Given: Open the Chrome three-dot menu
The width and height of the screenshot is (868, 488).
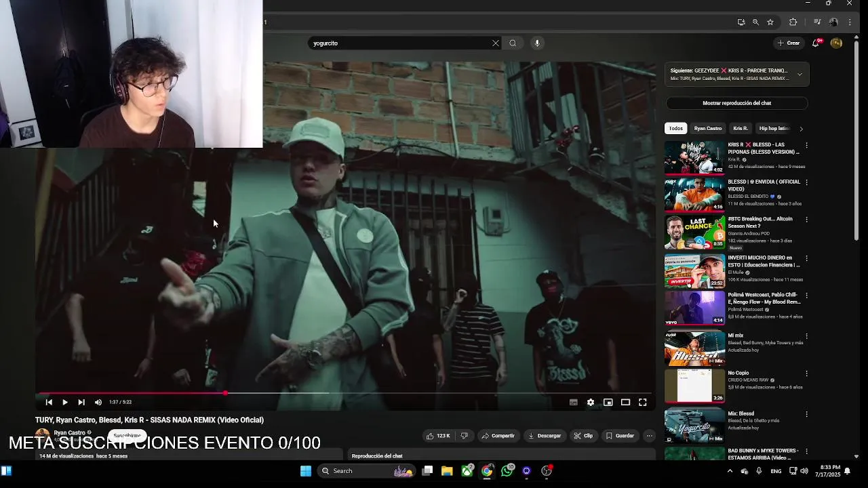Looking at the screenshot, I should coord(850,22).
